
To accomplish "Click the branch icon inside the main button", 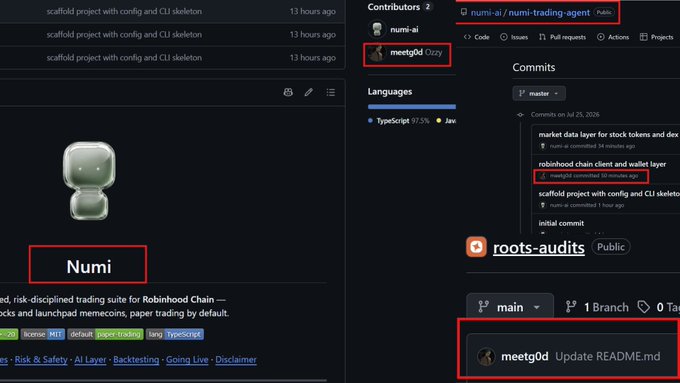I will [484, 307].
